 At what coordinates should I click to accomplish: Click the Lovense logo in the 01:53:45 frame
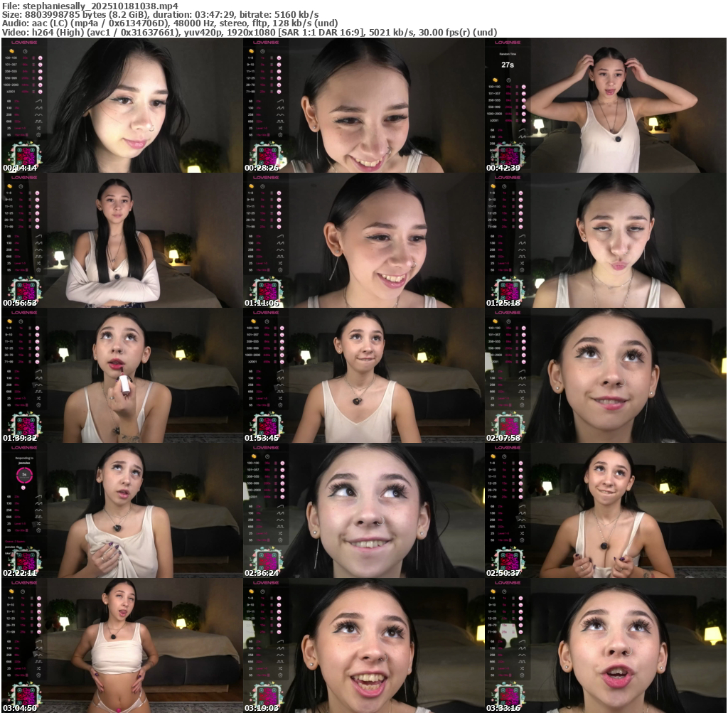(265, 313)
